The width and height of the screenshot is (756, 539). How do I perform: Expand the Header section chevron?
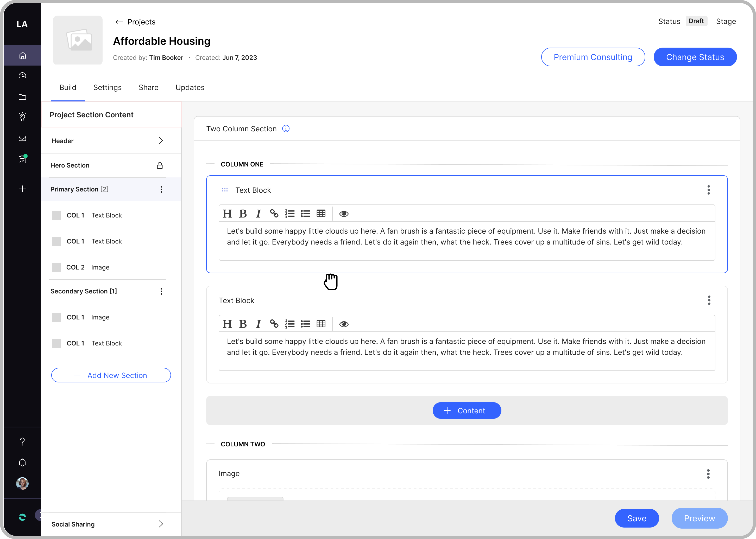(x=161, y=141)
